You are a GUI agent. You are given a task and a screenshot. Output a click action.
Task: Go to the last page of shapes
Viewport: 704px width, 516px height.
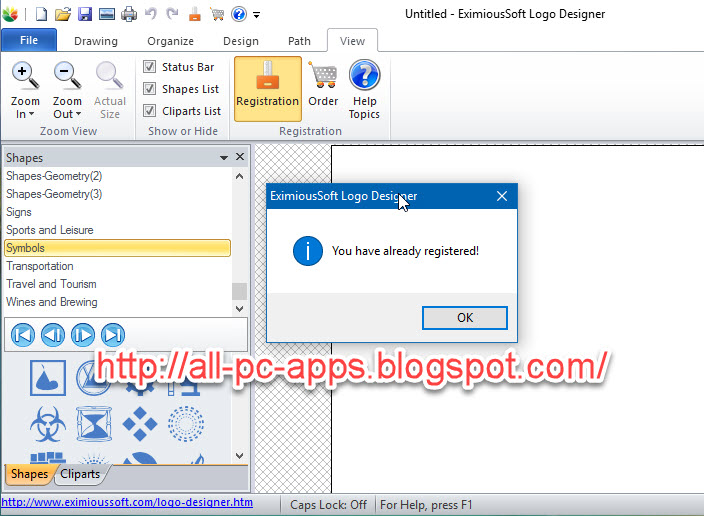(x=113, y=335)
